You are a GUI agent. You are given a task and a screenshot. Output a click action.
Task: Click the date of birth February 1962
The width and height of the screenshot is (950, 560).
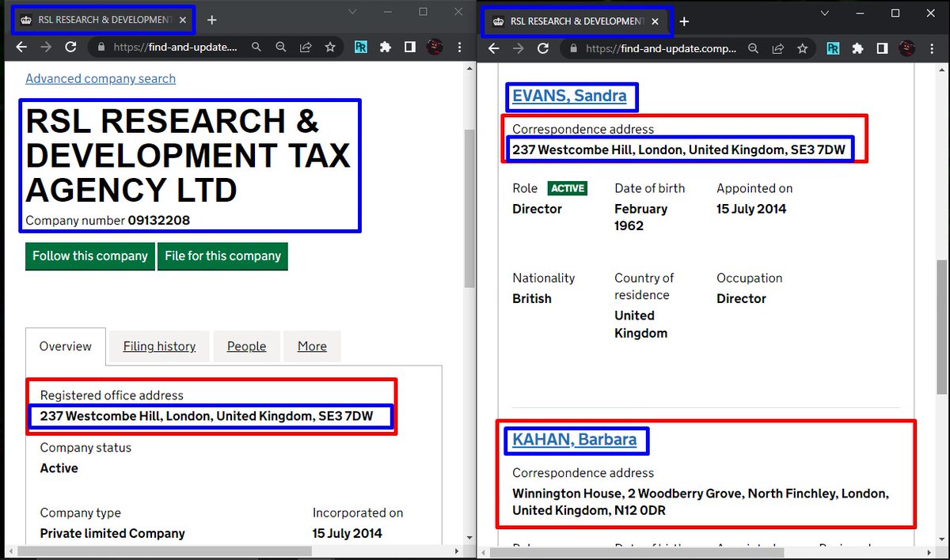tap(640, 218)
